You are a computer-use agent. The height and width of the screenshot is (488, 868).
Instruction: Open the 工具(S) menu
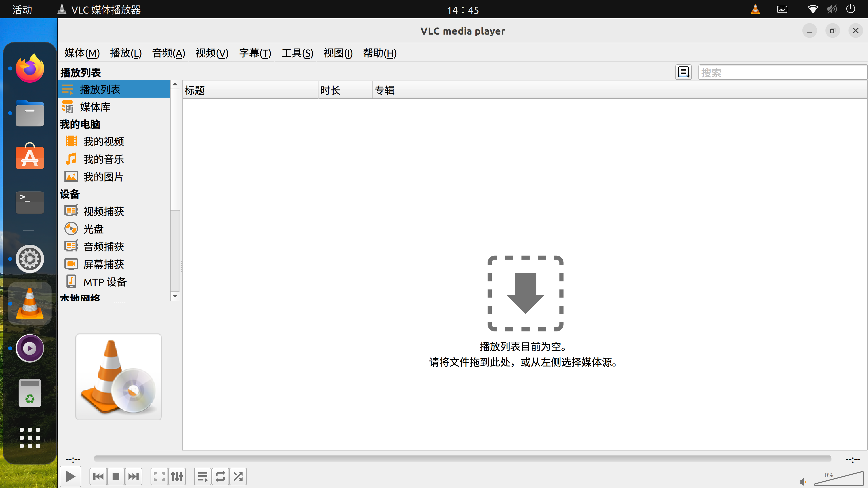tap(297, 53)
